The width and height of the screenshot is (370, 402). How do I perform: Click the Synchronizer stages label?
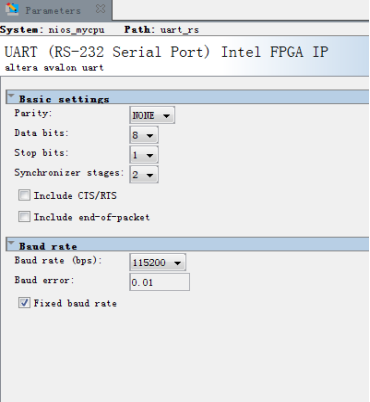pyautogui.click(x=69, y=173)
